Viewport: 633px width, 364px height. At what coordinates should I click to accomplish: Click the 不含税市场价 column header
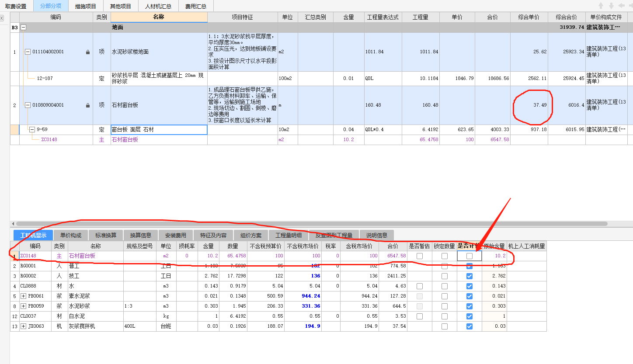[x=303, y=246]
